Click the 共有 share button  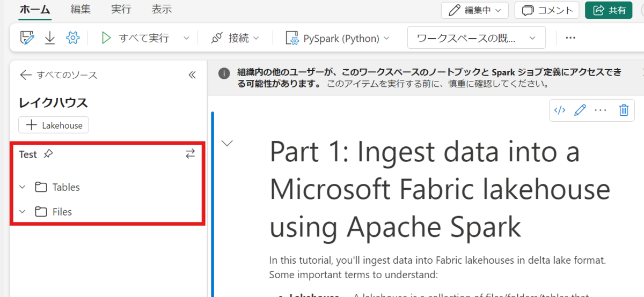[609, 10]
